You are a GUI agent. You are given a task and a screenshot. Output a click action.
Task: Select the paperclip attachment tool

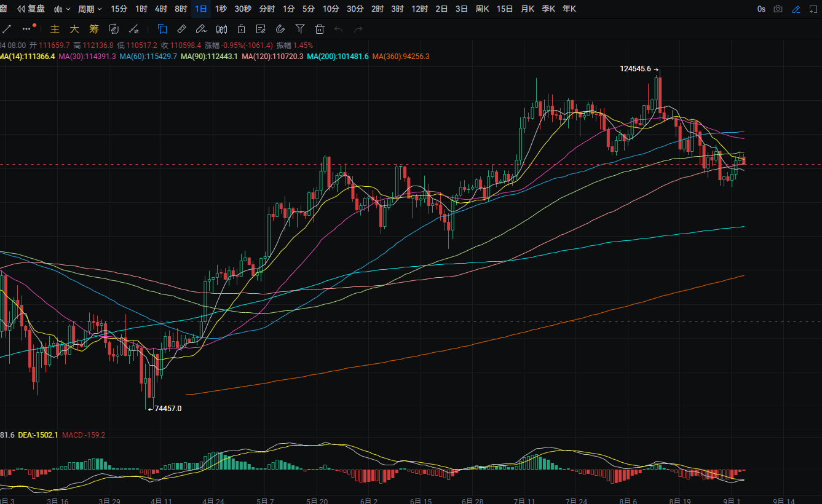[x=280, y=29]
